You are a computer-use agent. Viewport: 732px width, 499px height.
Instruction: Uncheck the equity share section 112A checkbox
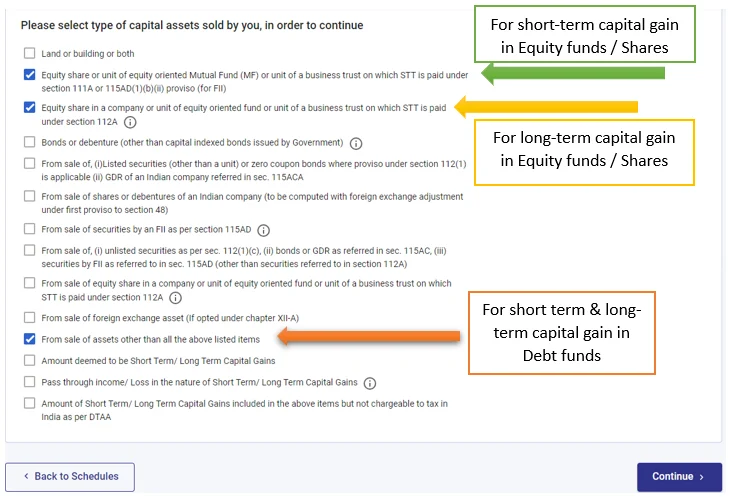pos(30,108)
